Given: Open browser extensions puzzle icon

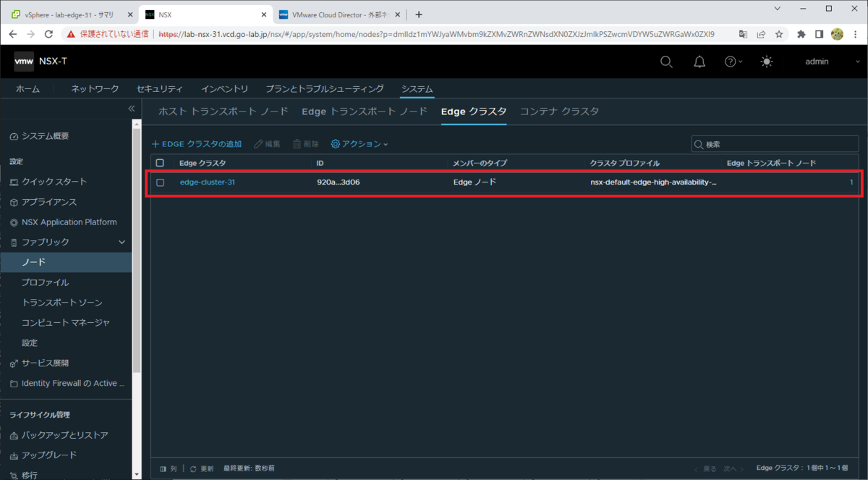Looking at the screenshot, I should click(x=801, y=34).
